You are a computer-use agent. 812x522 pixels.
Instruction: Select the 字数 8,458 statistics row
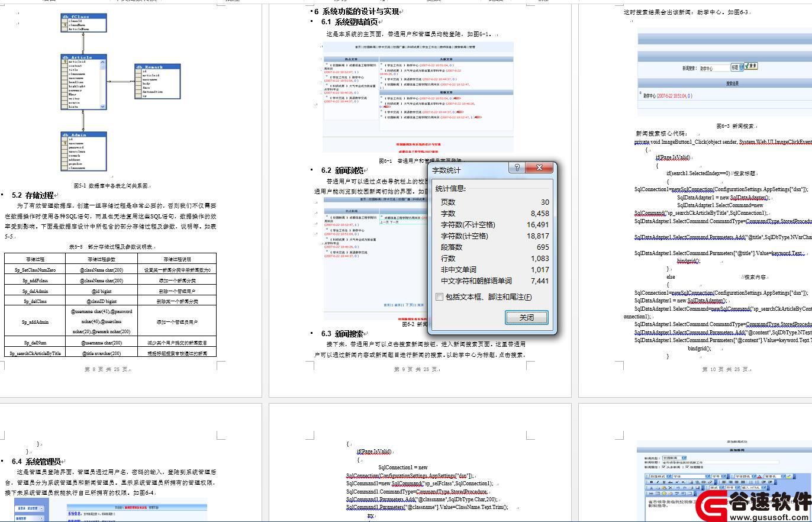[495, 213]
